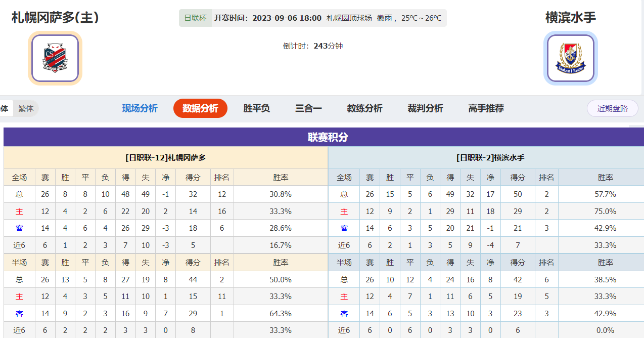Click the 联赛积分 section header bar
Viewport: 644px width, 338px height.
point(328,137)
